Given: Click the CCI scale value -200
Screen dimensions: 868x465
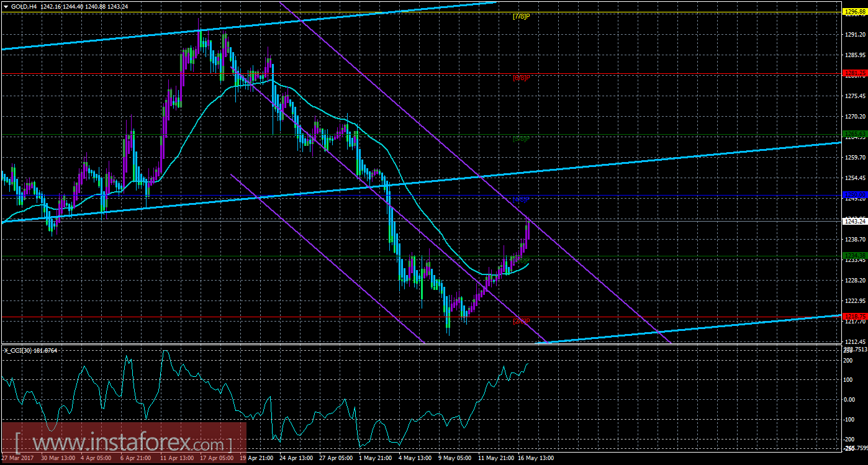Looking at the screenshot, I should (x=849, y=440).
